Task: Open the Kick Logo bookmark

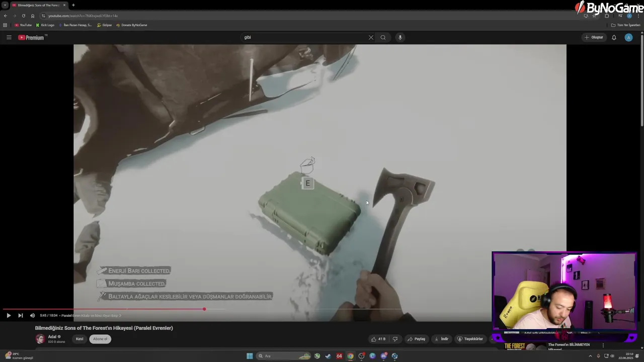Action: tap(45, 25)
